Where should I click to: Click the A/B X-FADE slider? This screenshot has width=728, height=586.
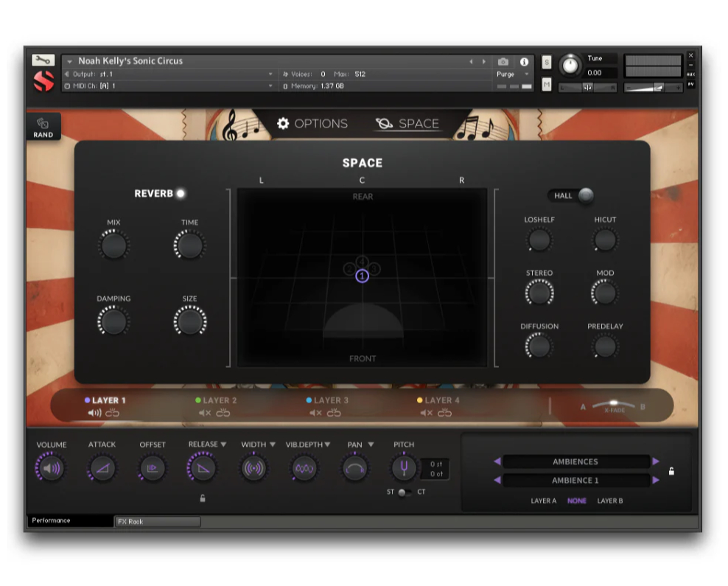click(x=613, y=405)
